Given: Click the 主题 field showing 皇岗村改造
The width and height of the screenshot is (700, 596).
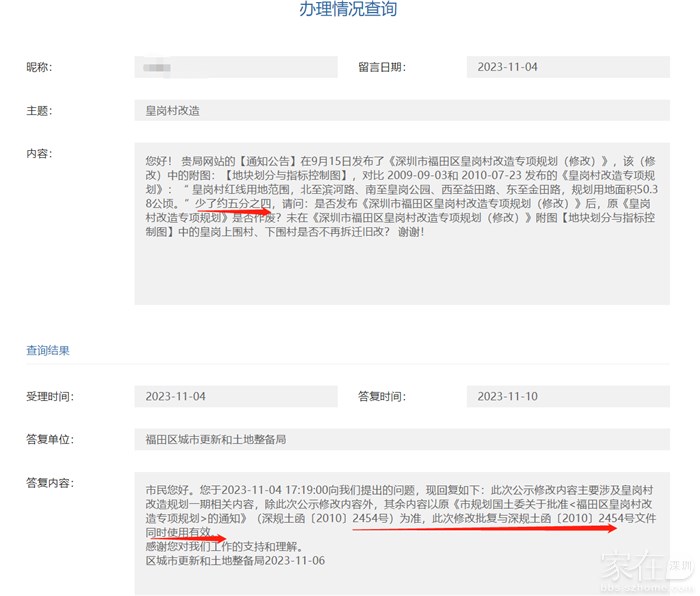Looking at the screenshot, I should point(401,110).
